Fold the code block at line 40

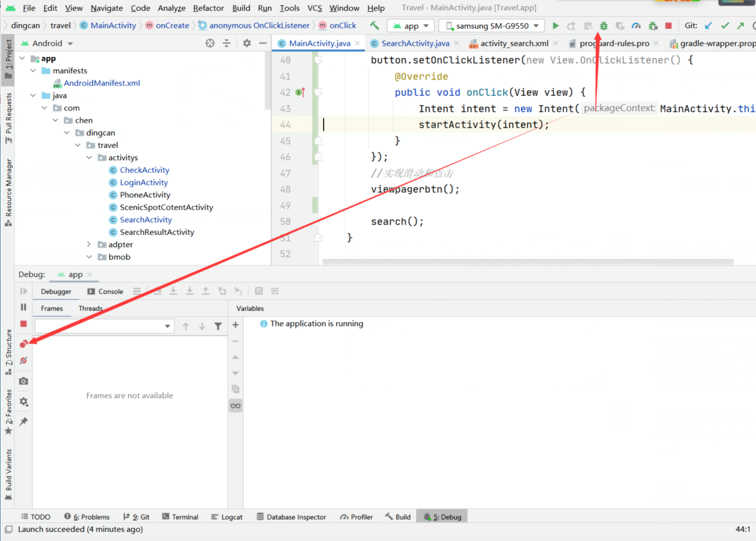coord(318,60)
